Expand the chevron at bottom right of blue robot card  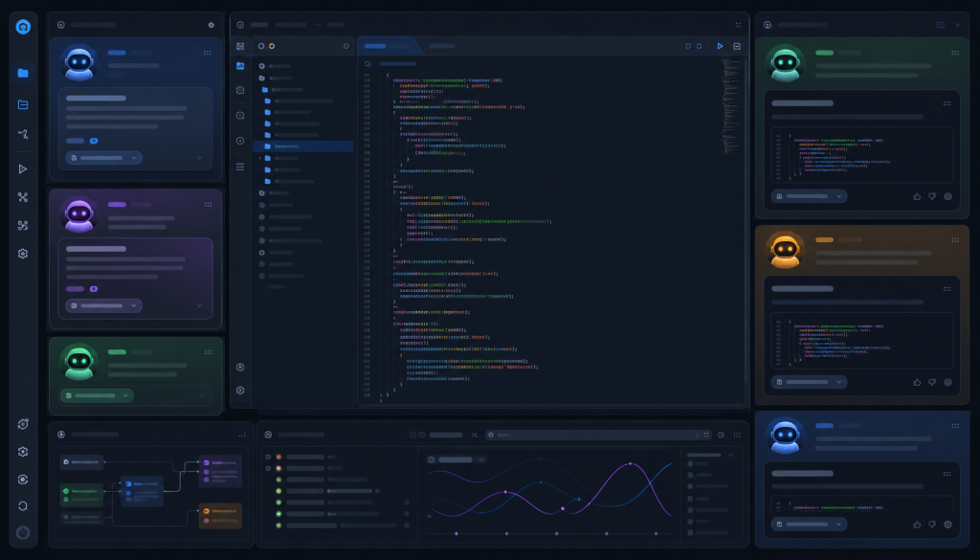(199, 158)
